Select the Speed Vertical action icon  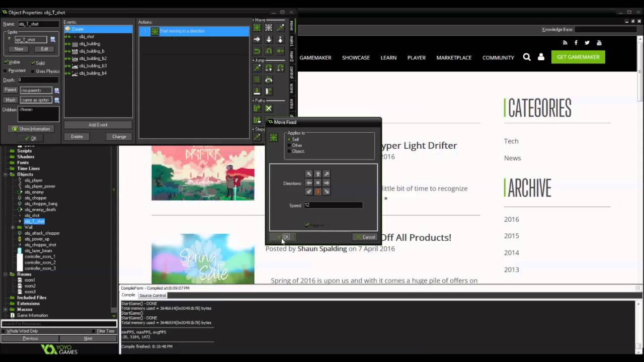[269, 39]
